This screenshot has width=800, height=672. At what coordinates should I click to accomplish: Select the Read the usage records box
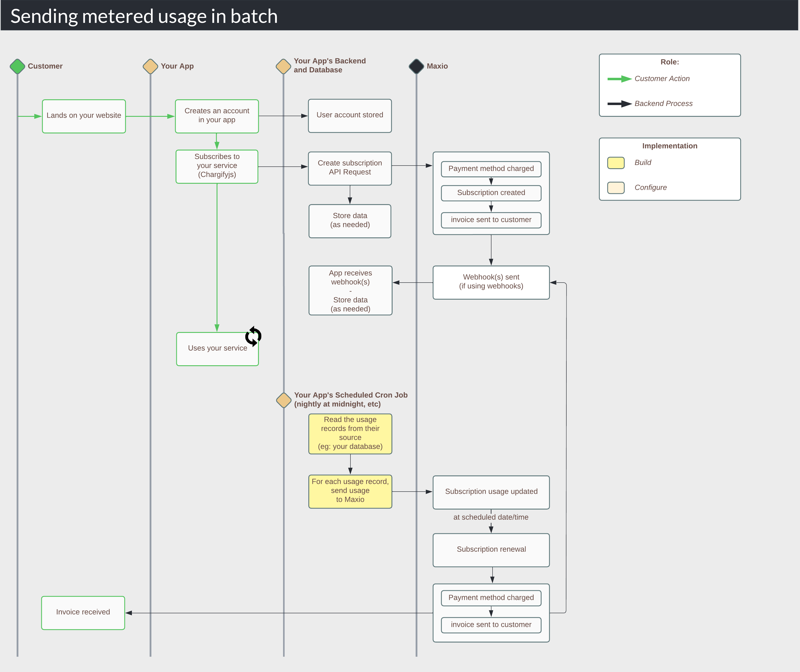click(350, 434)
